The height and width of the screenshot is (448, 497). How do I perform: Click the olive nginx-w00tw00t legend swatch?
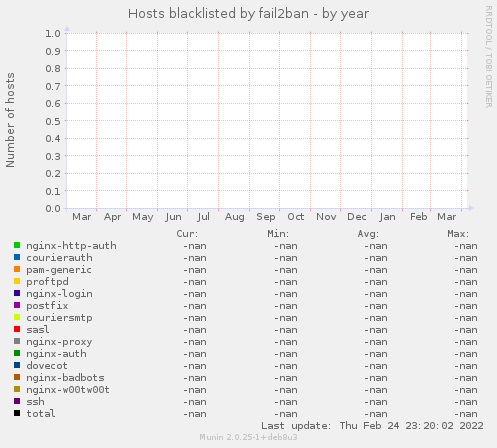point(17,389)
